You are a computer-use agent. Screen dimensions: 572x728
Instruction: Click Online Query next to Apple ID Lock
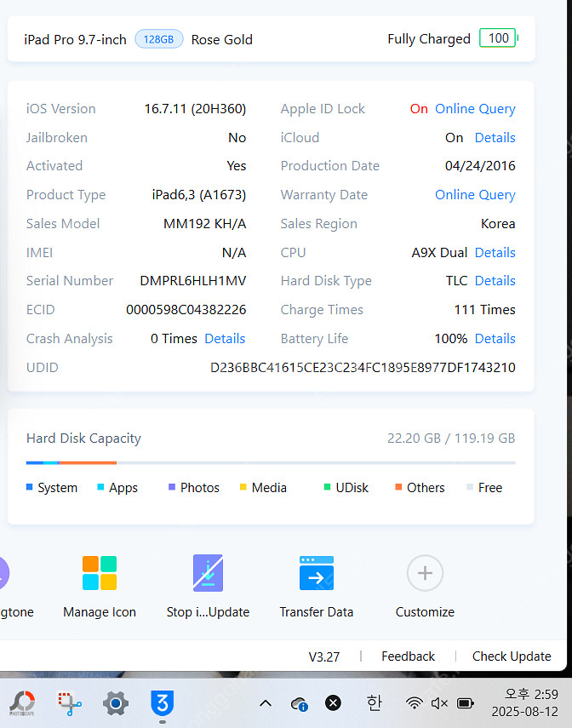(475, 109)
